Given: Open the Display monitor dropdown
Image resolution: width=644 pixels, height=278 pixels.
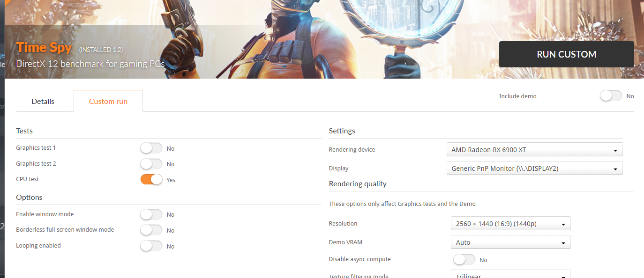Looking at the screenshot, I should 534,168.
